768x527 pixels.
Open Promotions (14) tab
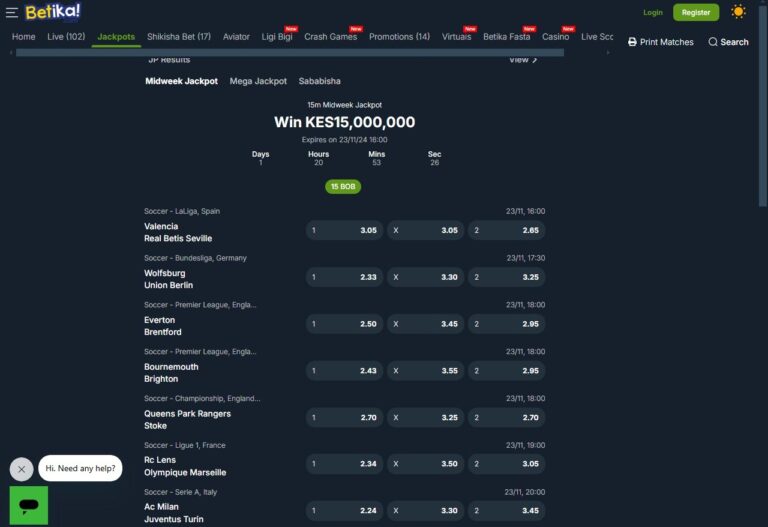click(x=399, y=37)
